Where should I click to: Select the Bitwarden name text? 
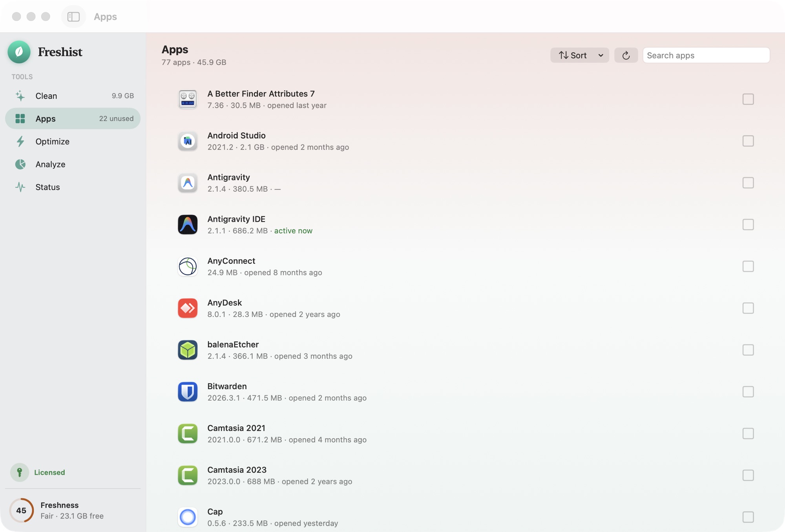(227, 386)
